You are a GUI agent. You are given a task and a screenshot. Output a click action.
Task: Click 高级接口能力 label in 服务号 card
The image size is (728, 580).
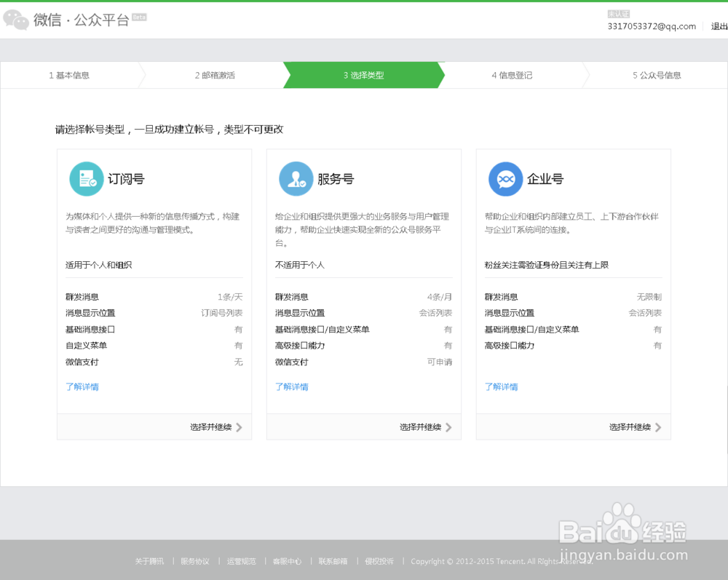coord(300,346)
